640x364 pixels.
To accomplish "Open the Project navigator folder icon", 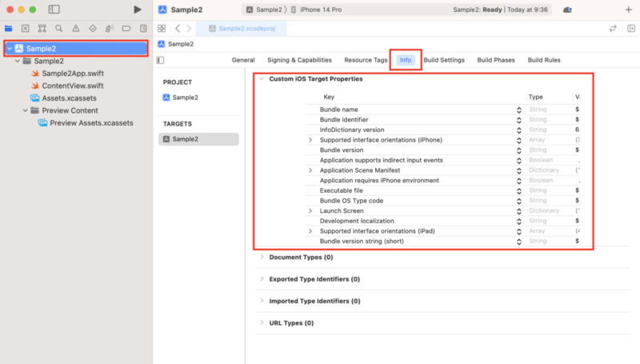I will [9, 28].
